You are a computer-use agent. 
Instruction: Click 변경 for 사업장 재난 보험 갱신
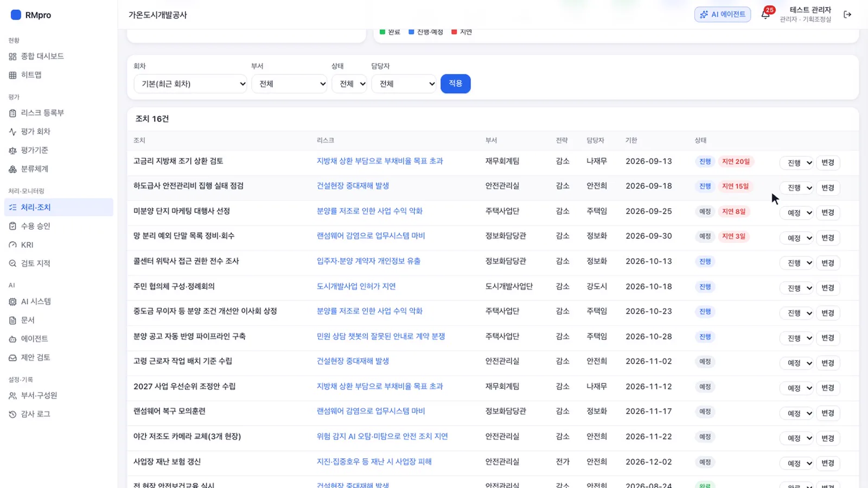coord(827,463)
